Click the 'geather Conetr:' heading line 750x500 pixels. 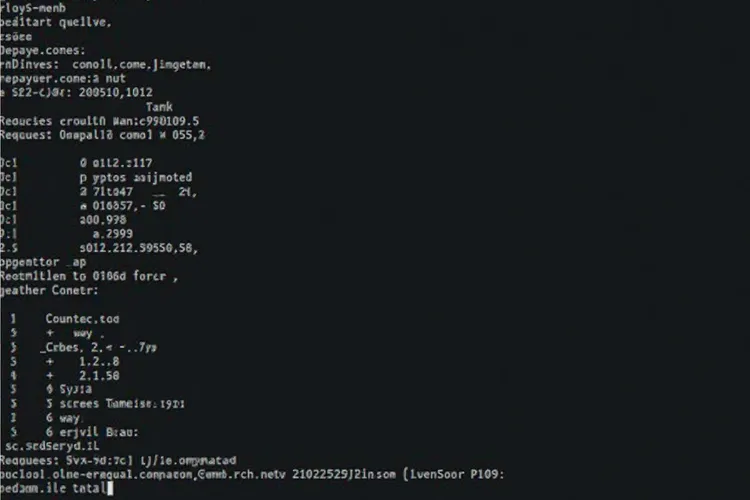coord(50,291)
